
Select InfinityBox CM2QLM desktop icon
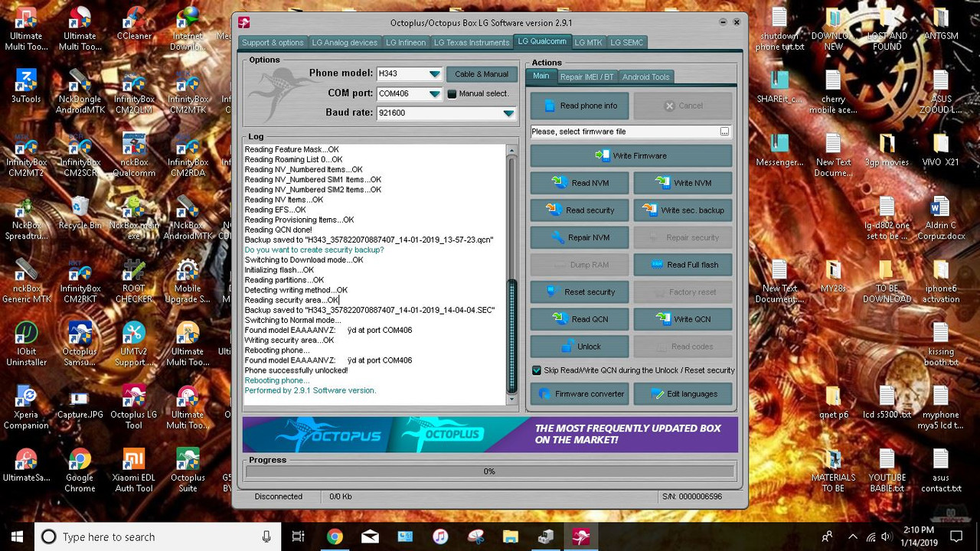tap(134, 93)
